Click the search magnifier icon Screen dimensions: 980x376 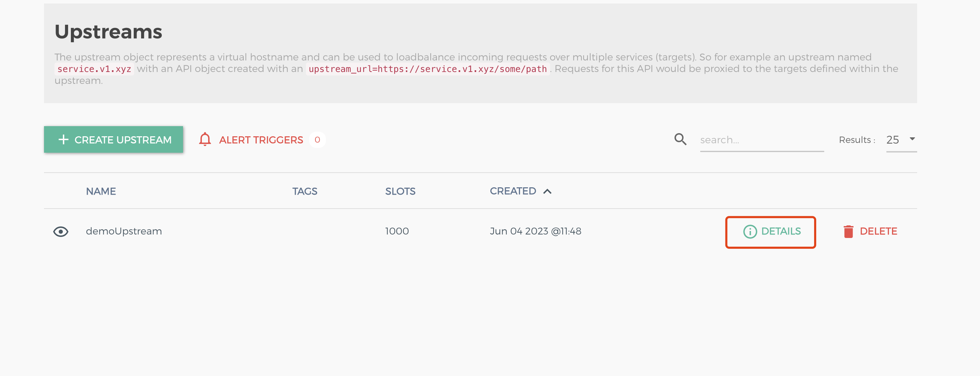[x=680, y=139]
